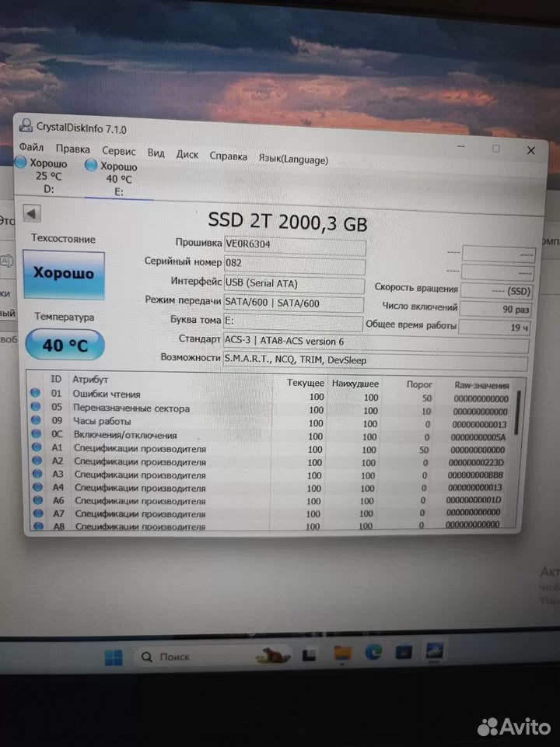The width and height of the screenshot is (560, 747).
Task: Open the Сервис menu
Action: point(118,151)
